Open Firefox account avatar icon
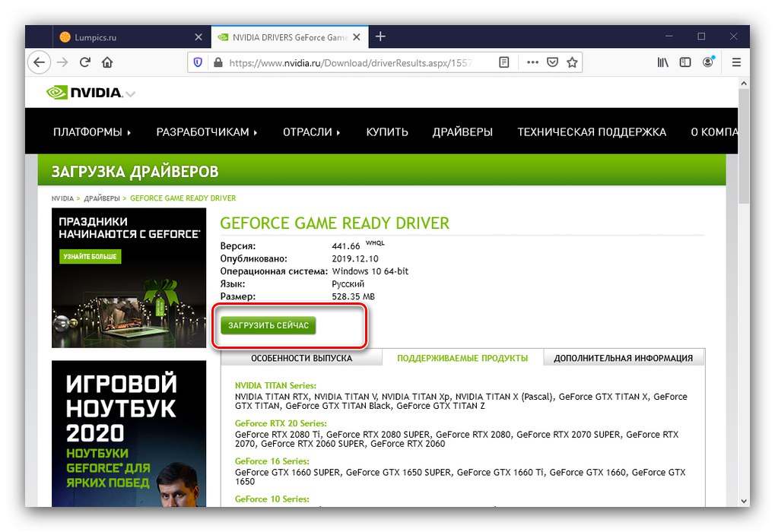The image size is (775, 532). click(x=708, y=62)
